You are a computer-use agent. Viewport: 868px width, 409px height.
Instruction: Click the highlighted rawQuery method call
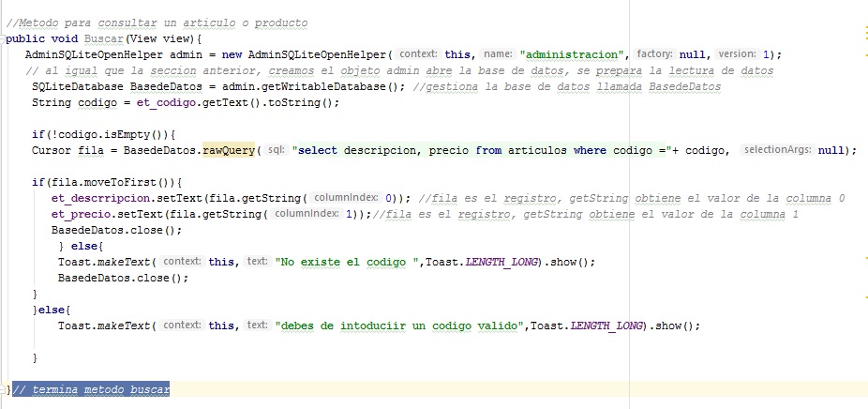point(229,150)
